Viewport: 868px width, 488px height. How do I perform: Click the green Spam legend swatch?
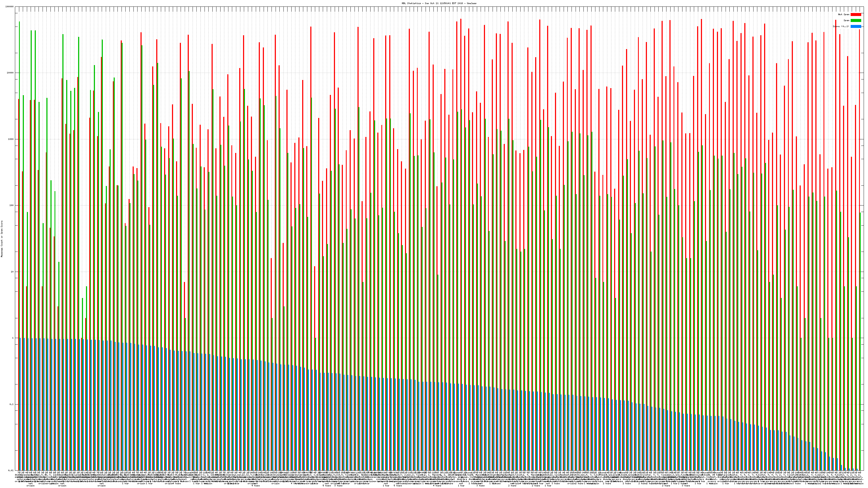pyautogui.click(x=856, y=21)
